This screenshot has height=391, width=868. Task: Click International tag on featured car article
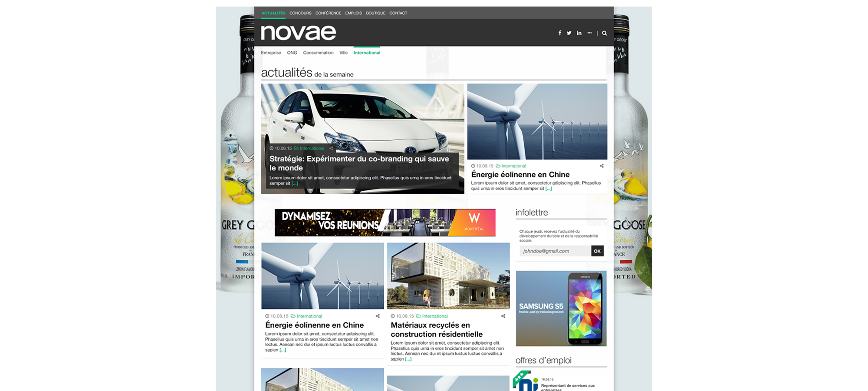[309, 148]
